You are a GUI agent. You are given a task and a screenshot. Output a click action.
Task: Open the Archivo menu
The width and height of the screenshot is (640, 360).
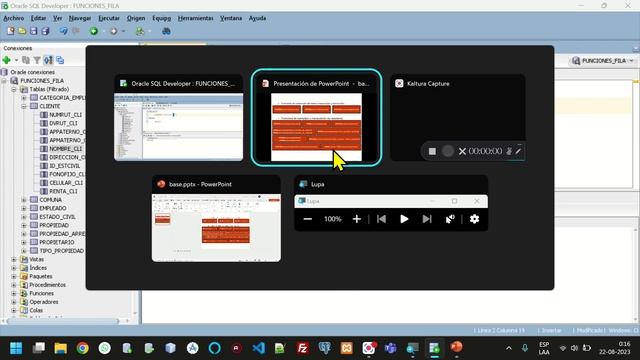(x=14, y=18)
